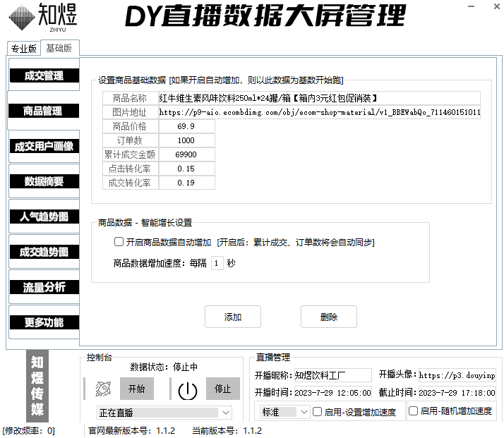The image size is (504, 438).
Task: Open the 标准 speed dropdown
Action: click(284, 412)
